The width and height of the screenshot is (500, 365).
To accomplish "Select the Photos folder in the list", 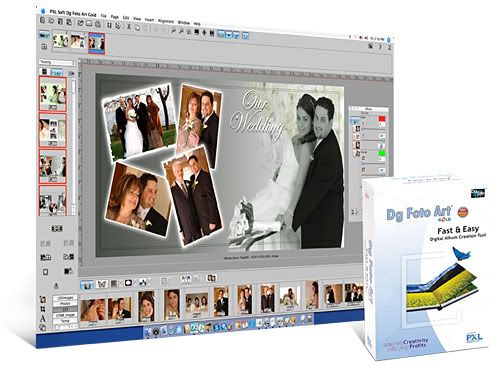I will [65, 304].
